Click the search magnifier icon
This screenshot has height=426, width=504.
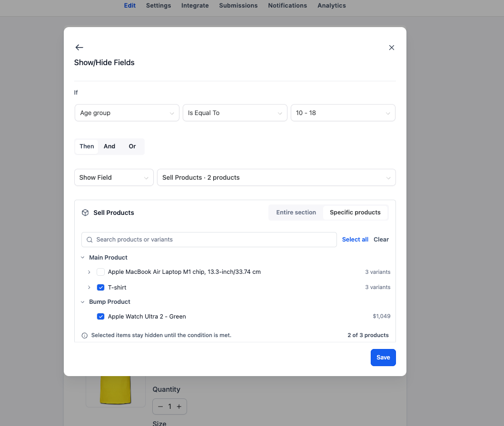(89, 240)
